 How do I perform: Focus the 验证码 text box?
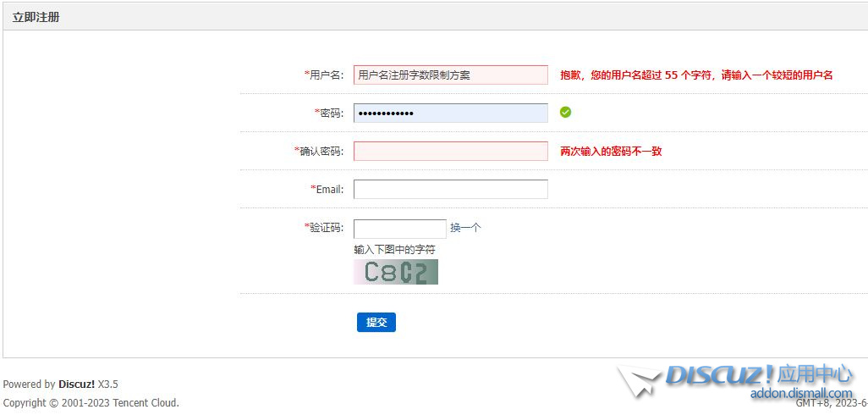click(399, 229)
